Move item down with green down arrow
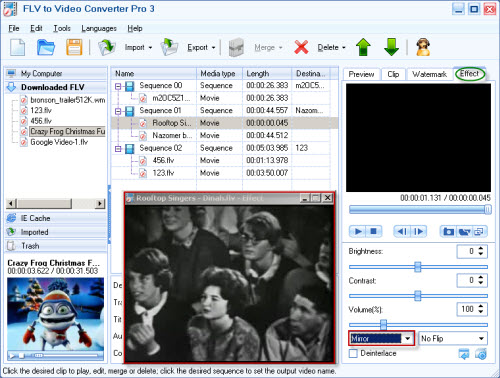The width and height of the screenshot is (500, 378). click(x=391, y=47)
